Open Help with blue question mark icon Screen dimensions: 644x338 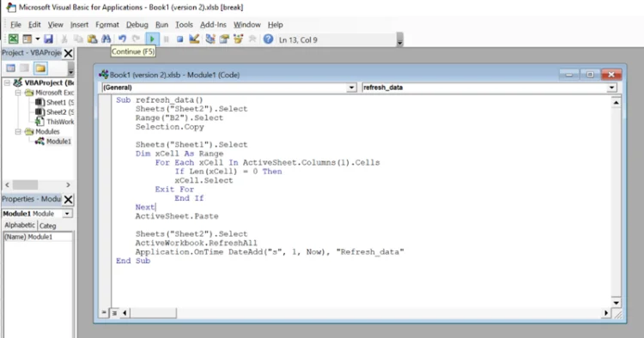(x=268, y=39)
